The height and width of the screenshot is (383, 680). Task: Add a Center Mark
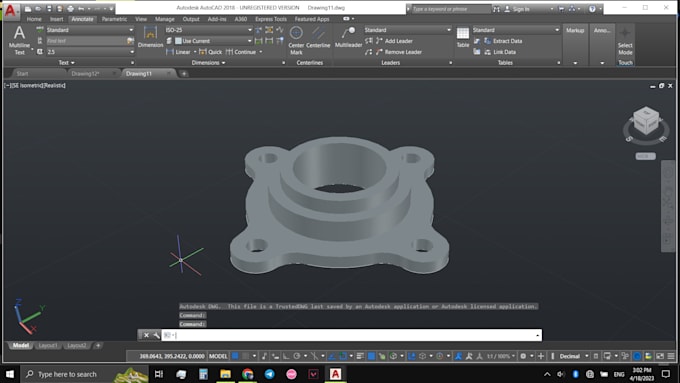coord(296,40)
